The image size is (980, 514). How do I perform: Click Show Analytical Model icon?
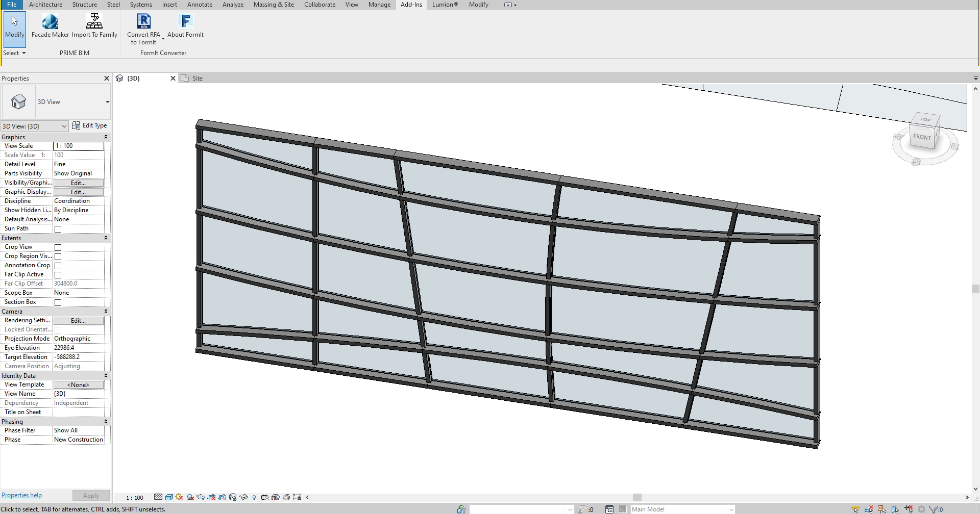coord(276,497)
